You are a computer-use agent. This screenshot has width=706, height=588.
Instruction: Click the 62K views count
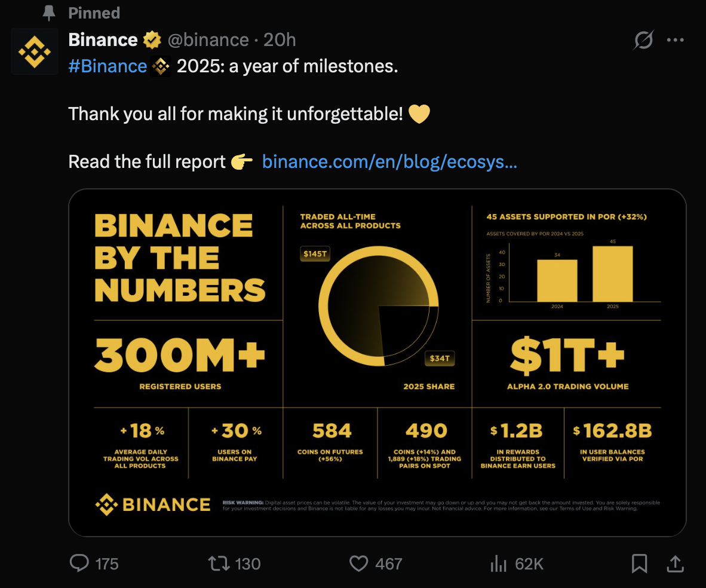click(x=529, y=564)
